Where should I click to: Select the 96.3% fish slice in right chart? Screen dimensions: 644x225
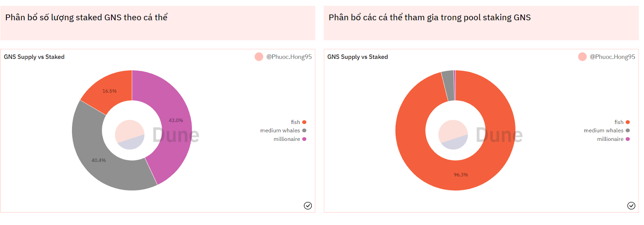click(461, 175)
